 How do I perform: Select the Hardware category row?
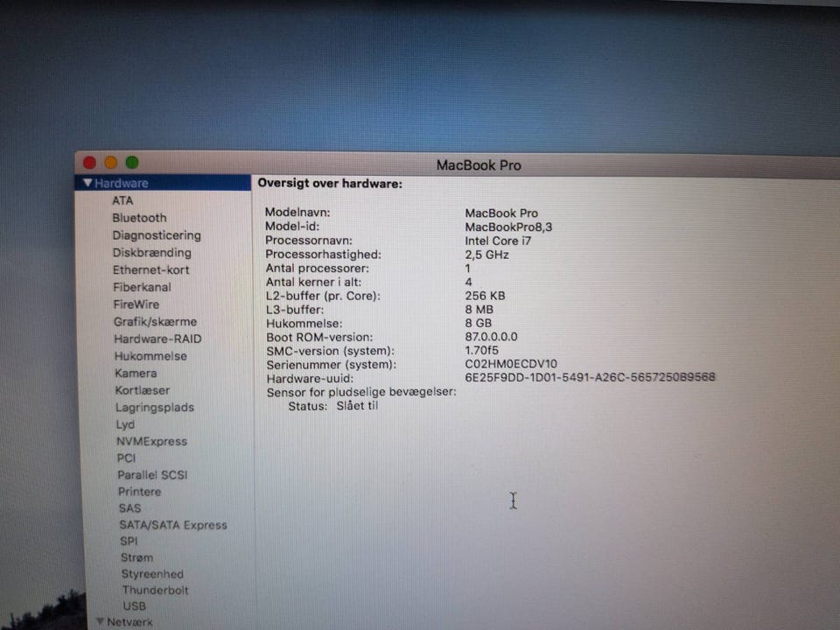[163, 183]
